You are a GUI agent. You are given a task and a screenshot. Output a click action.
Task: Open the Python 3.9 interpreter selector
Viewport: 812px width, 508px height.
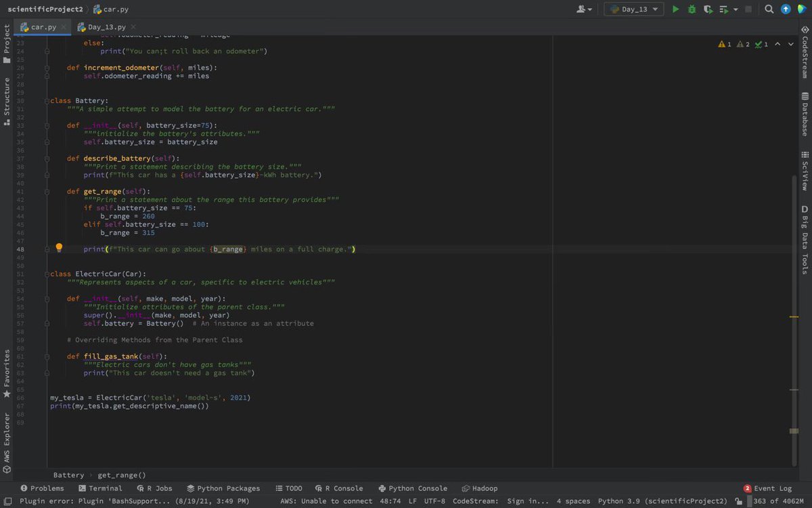[x=662, y=501]
